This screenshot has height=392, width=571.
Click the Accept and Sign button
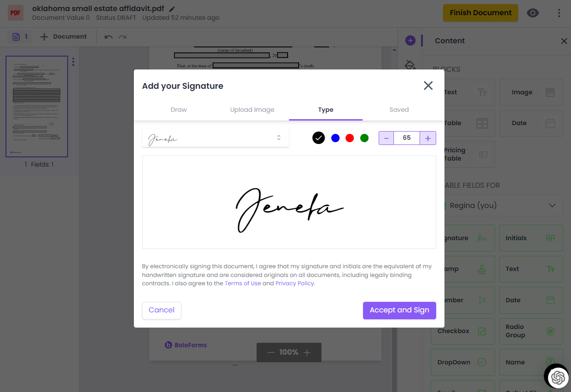point(399,310)
